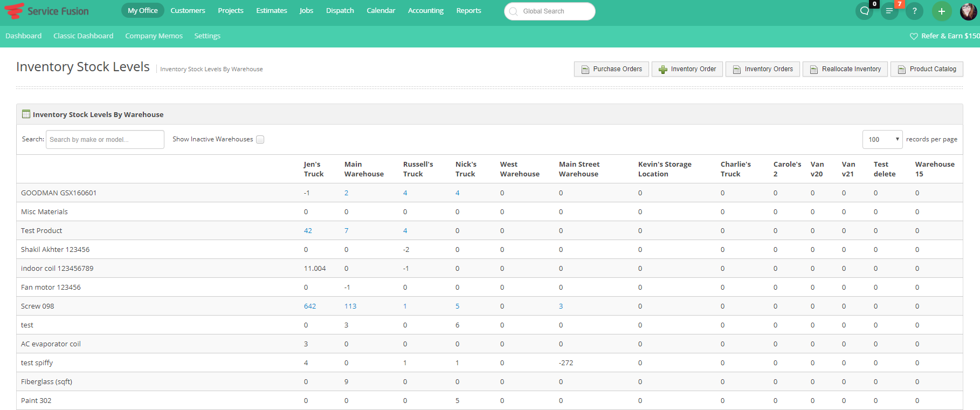The width and height of the screenshot is (980, 410).
Task: Select the Misc Materials row label
Action: click(x=44, y=211)
